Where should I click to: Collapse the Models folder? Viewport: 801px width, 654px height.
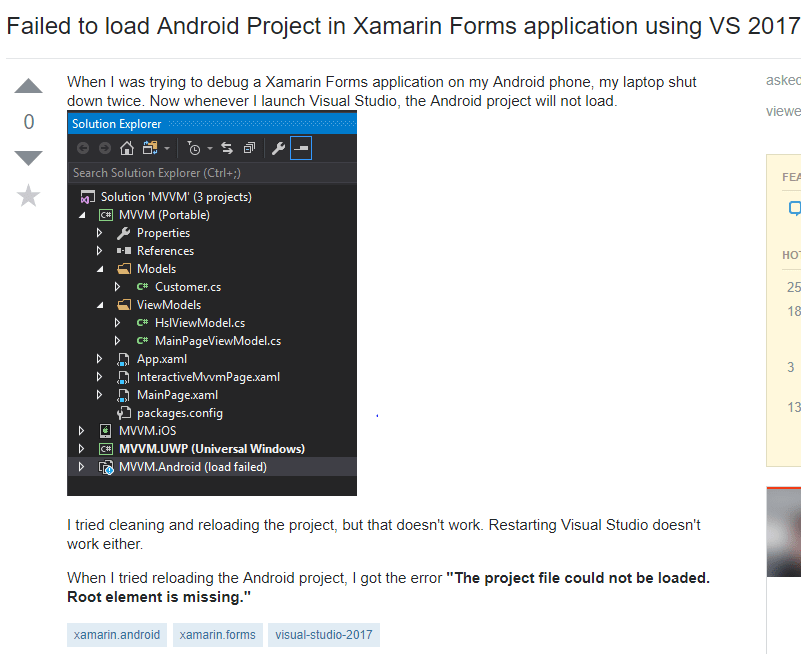[x=100, y=269]
